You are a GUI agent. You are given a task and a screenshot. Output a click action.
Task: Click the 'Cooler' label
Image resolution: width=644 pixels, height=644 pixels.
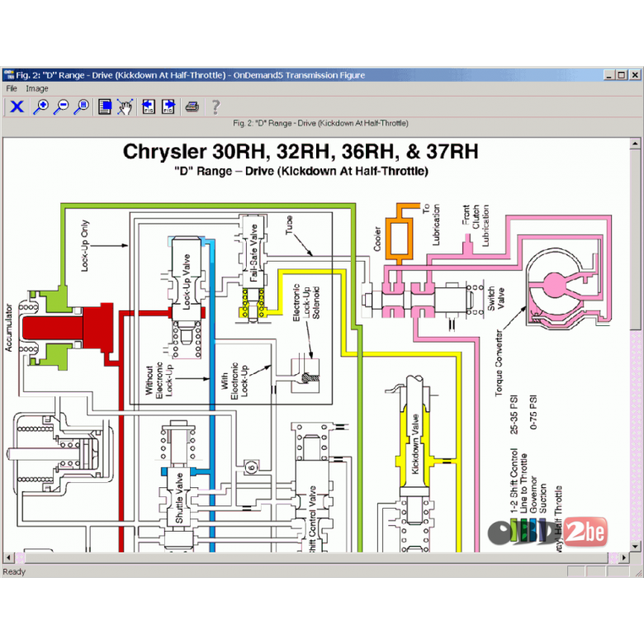pos(377,239)
